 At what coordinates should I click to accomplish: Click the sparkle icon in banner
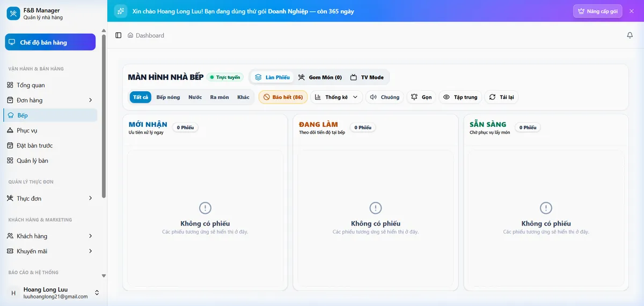click(x=121, y=11)
